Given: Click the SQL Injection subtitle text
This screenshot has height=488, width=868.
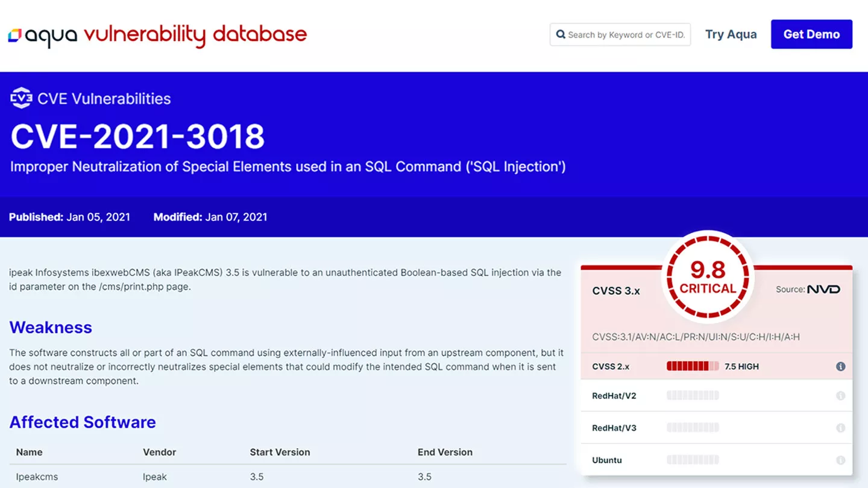Looking at the screenshot, I should tap(288, 166).
